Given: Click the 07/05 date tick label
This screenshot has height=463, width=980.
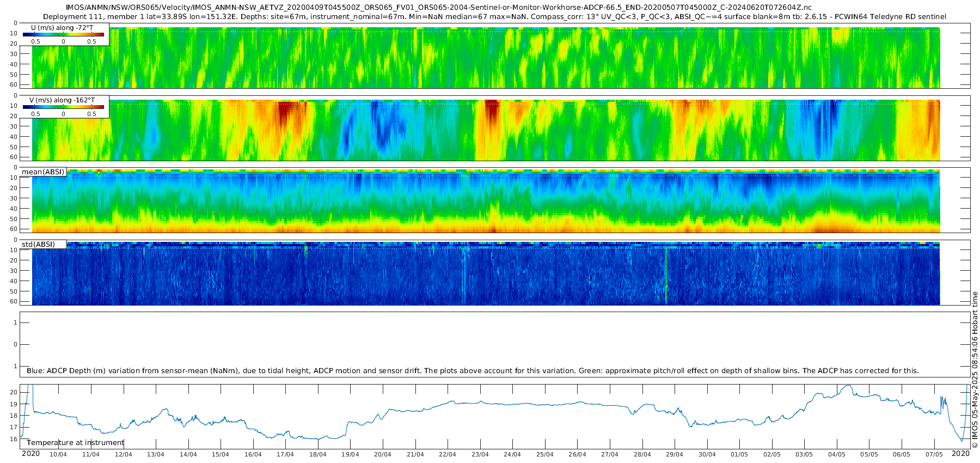Looking at the screenshot, I should click(x=934, y=454).
